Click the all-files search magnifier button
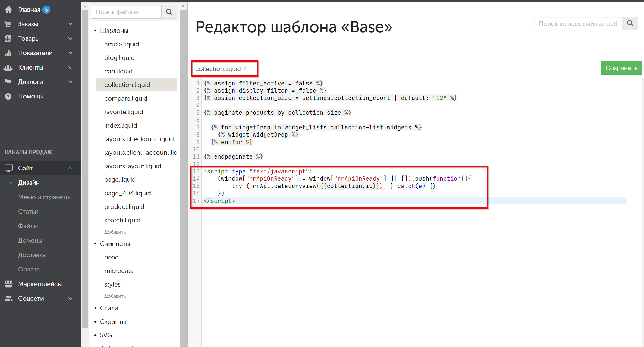This screenshot has height=347, width=644. (630, 23)
